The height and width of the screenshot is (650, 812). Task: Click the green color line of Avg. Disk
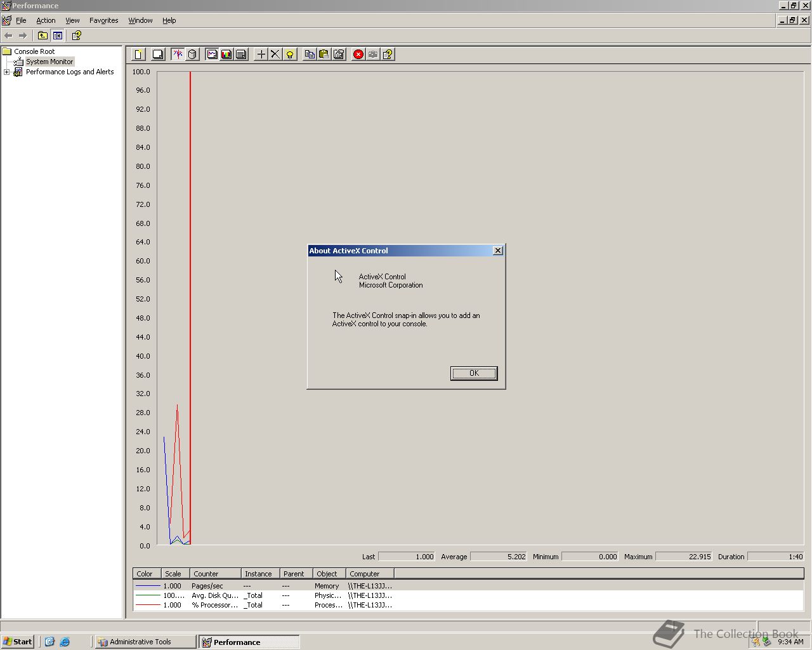[148, 595]
